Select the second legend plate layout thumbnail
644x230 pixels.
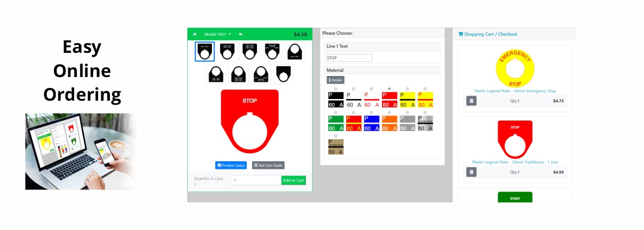[227, 52]
